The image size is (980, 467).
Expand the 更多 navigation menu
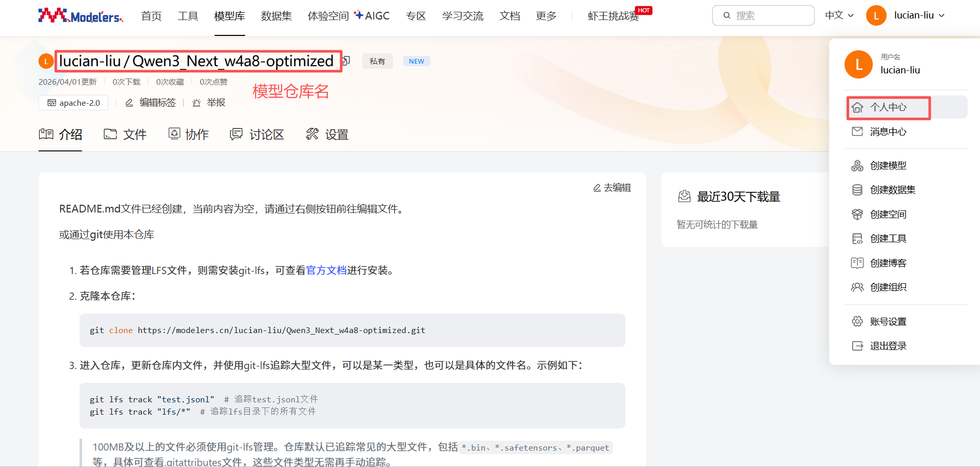pyautogui.click(x=546, y=16)
